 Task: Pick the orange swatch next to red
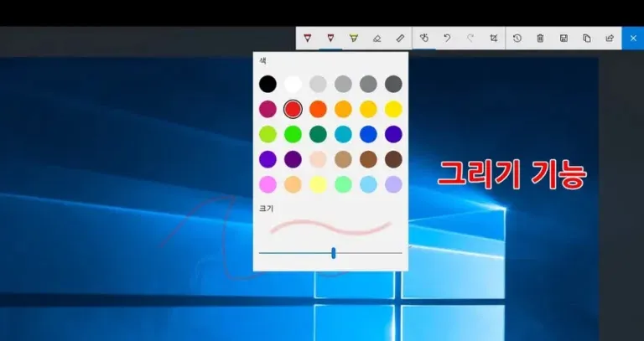pyautogui.click(x=318, y=109)
